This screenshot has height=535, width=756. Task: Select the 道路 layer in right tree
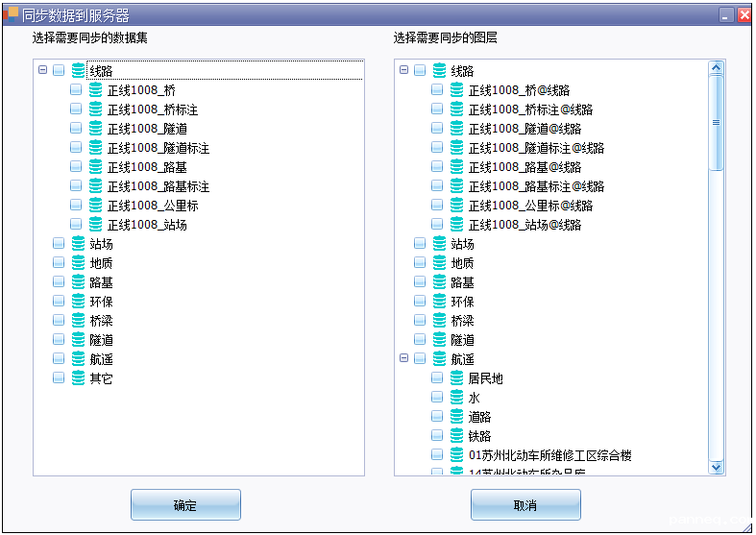click(x=479, y=417)
